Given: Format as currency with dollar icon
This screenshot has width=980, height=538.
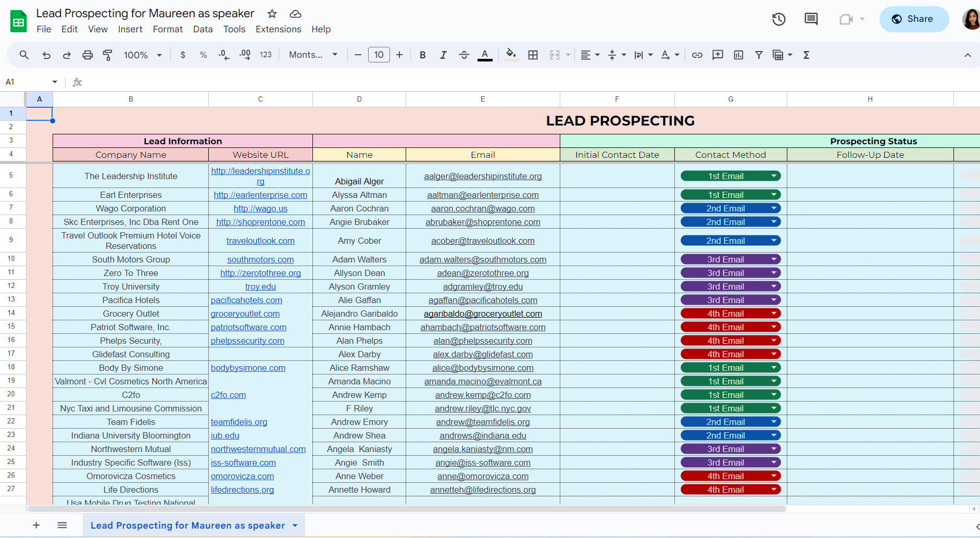Looking at the screenshot, I should point(183,55).
